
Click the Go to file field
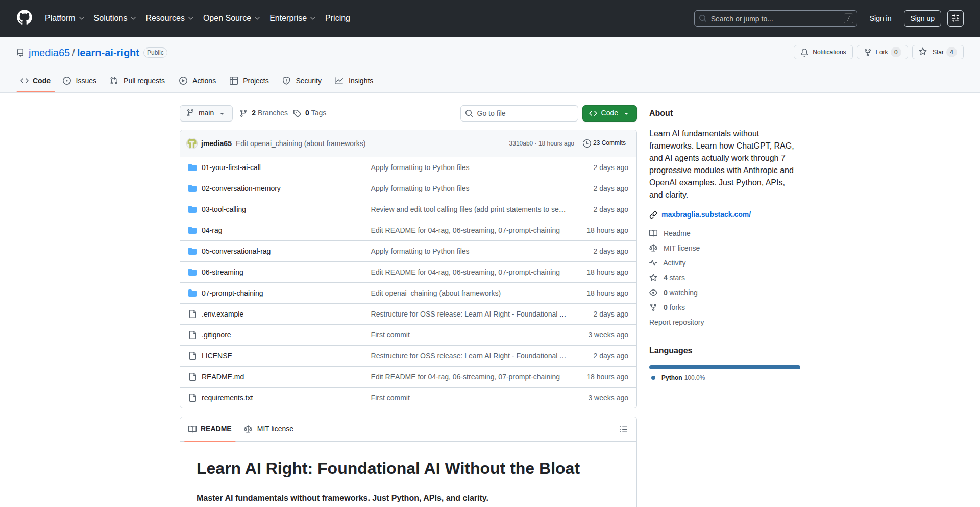519,113
